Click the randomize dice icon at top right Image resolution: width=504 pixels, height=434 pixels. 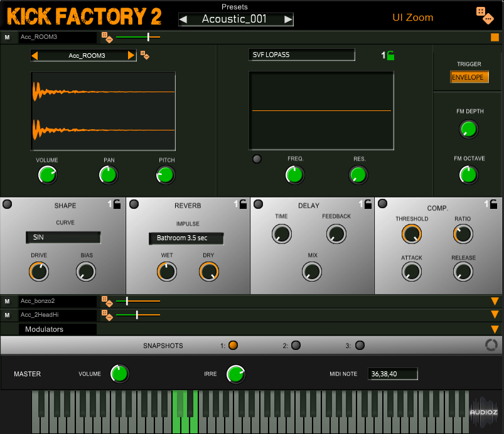pyautogui.click(x=484, y=15)
